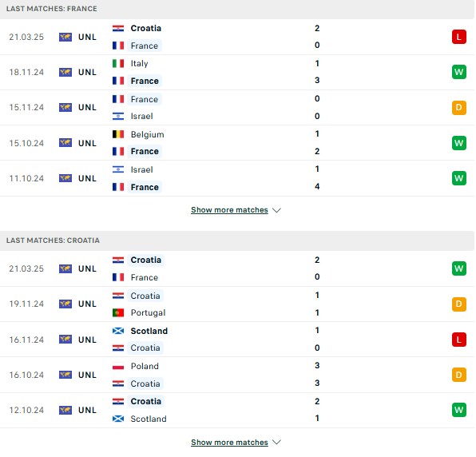Open the Israel vs France 11.10.24 match row

coord(237,178)
